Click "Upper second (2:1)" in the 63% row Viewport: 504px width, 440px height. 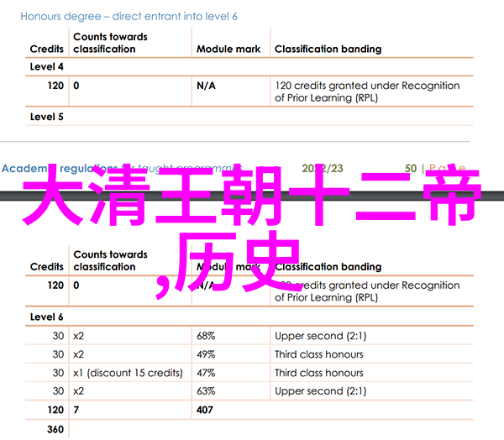[321, 391]
